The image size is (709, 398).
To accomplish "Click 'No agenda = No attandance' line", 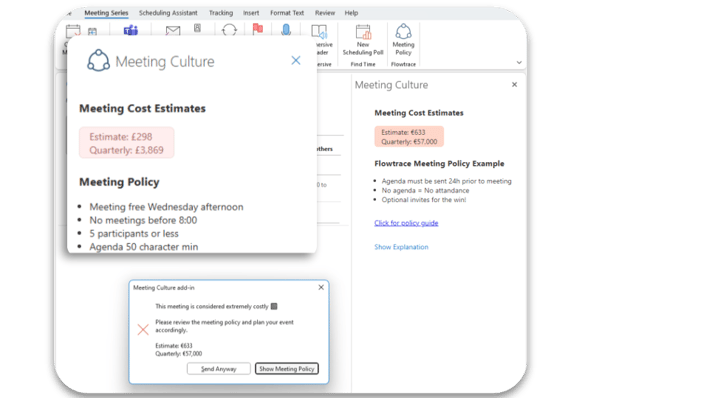I will (425, 190).
